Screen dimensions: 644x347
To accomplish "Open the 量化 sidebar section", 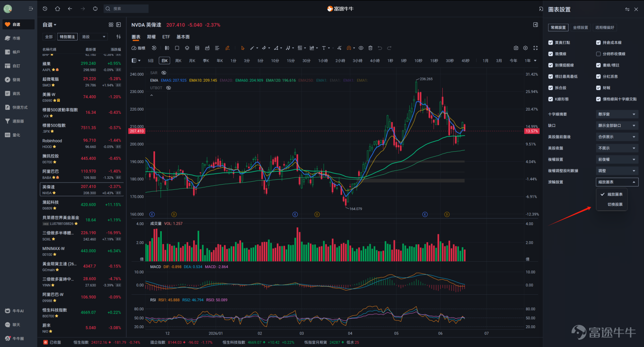I will point(12,135).
